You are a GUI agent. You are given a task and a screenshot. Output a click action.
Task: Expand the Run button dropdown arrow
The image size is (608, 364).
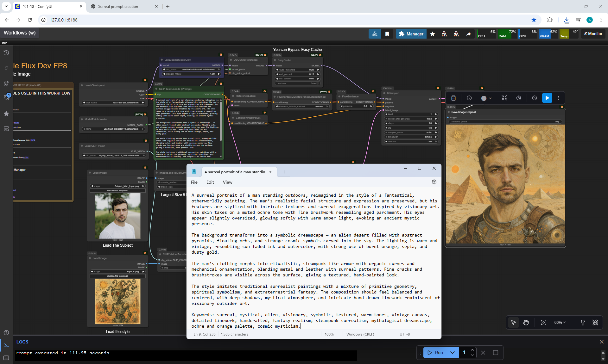pyautogui.click(x=453, y=353)
